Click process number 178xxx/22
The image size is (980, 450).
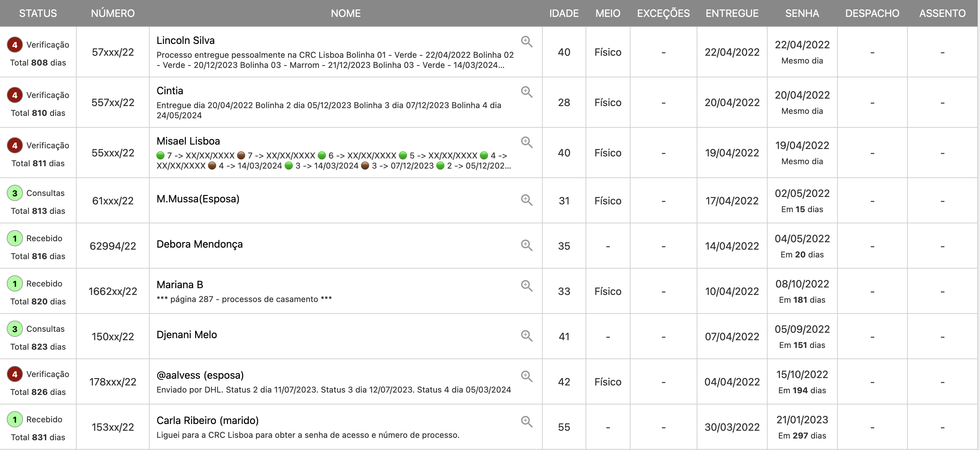(112, 382)
